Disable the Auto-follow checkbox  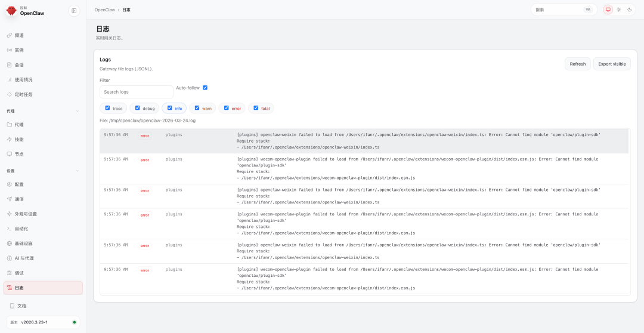tap(205, 88)
